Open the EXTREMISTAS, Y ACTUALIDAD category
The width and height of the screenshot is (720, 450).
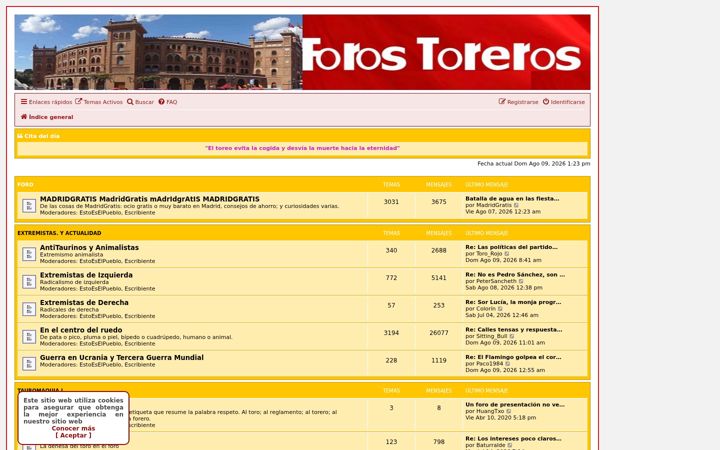(59, 233)
